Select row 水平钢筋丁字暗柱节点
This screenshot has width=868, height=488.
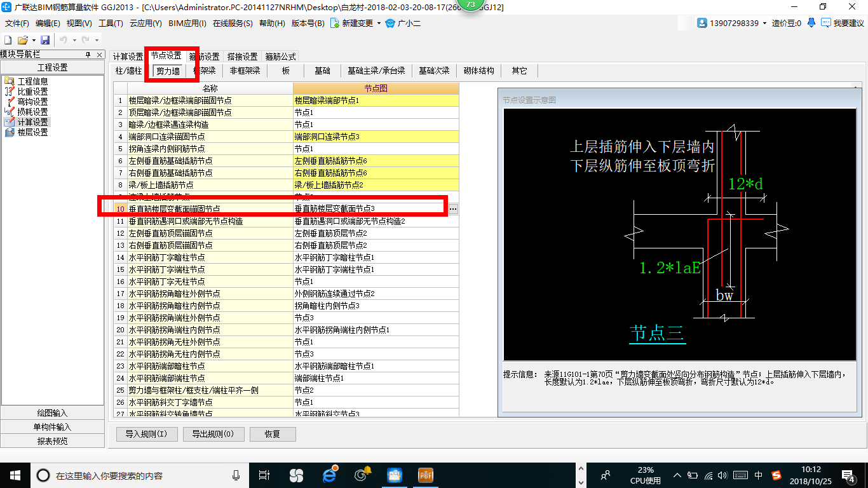pos(210,257)
